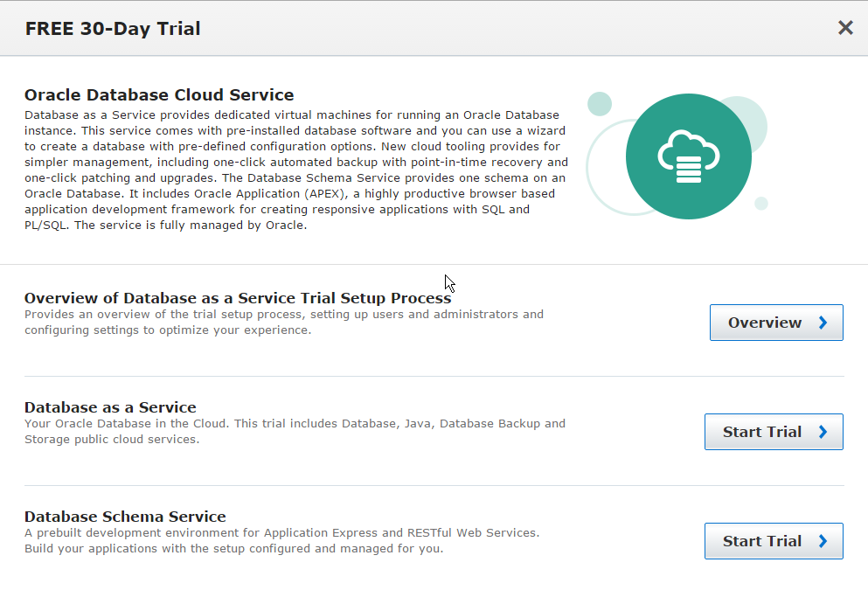Click the "Overview of Database as a Service Trial Setup Process" heading
Viewport: 868px width, 604px height.
[238, 298]
